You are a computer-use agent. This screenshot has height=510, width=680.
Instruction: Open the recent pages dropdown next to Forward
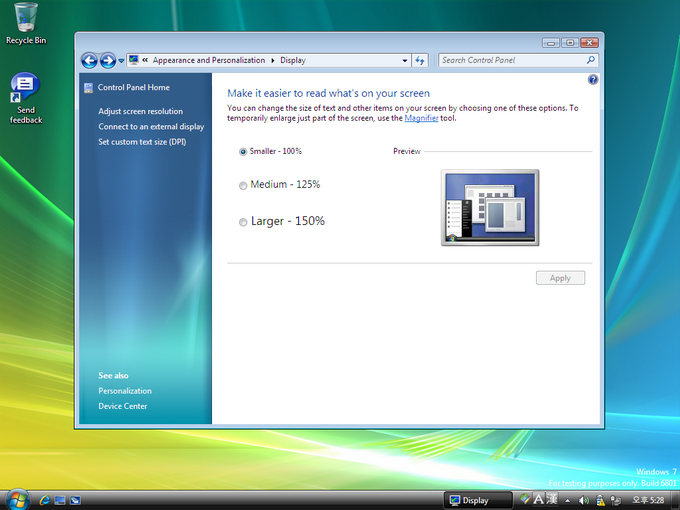click(121, 61)
